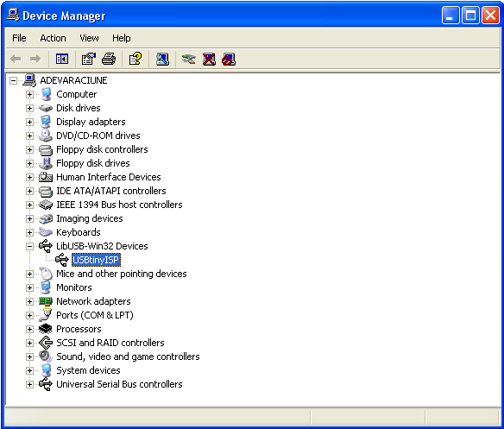504x429 pixels.
Task: Expand Universal Serial Bus controllers node
Action: coord(29,385)
